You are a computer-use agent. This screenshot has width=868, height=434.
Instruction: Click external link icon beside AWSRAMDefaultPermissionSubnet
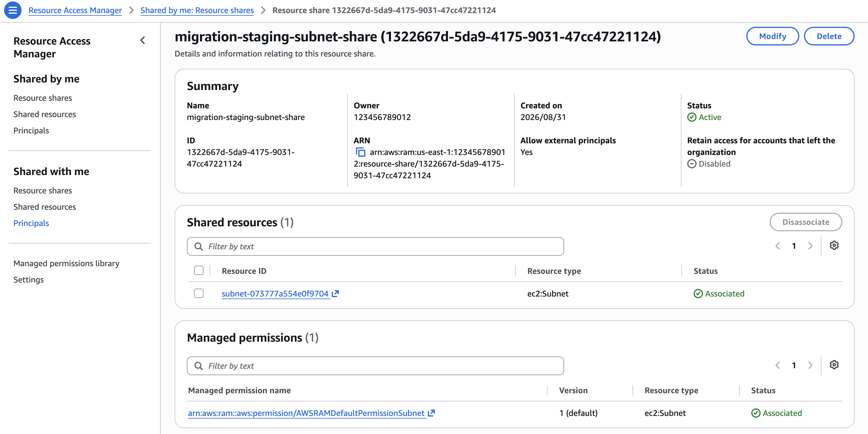point(431,413)
